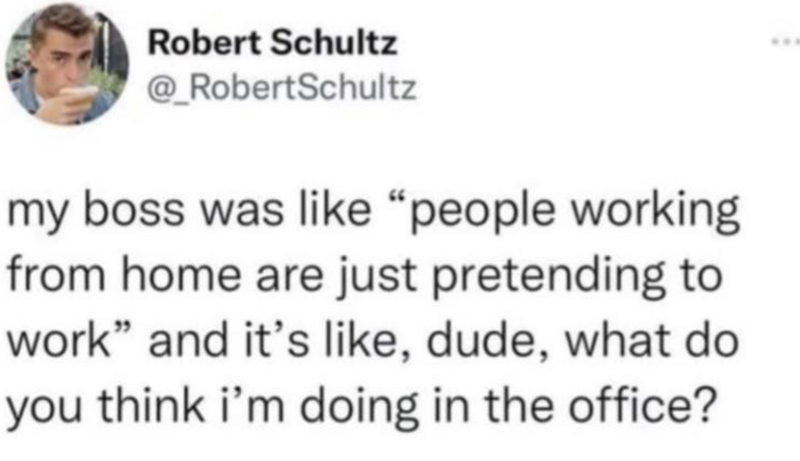Viewport: 800px width, 461px height.
Task: Click the word "pretending" in the tweet
Action: pyautogui.click(x=559, y=275)
